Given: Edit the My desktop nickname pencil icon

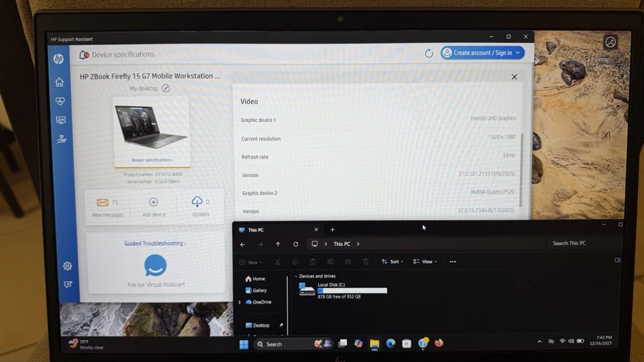Looking at the screenshot, I should tap(166, 88).
